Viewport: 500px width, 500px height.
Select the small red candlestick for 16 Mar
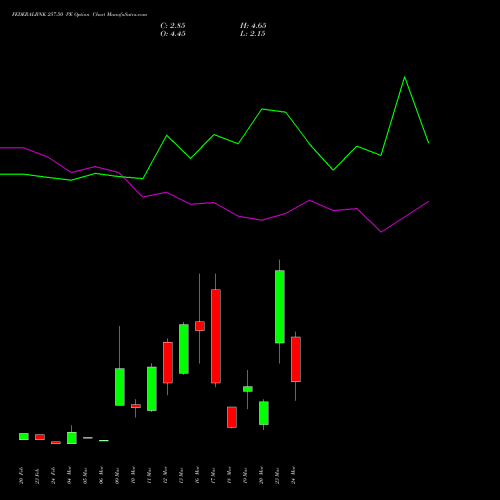(200, 326)
